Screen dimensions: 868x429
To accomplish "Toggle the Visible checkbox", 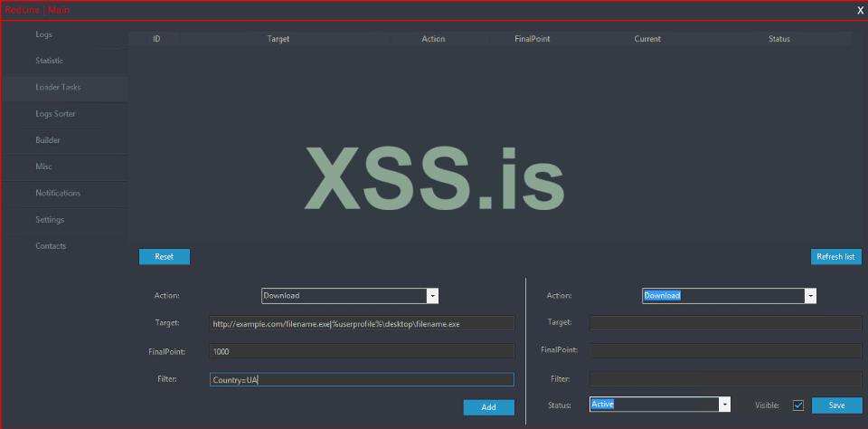I will (797, 405).
